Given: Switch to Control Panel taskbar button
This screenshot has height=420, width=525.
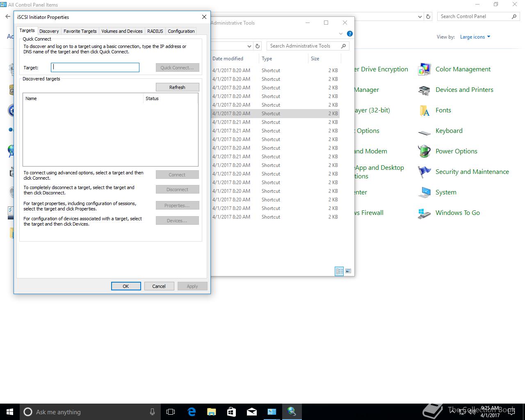Looking at the screenshot, I should (x=272, y=412).
